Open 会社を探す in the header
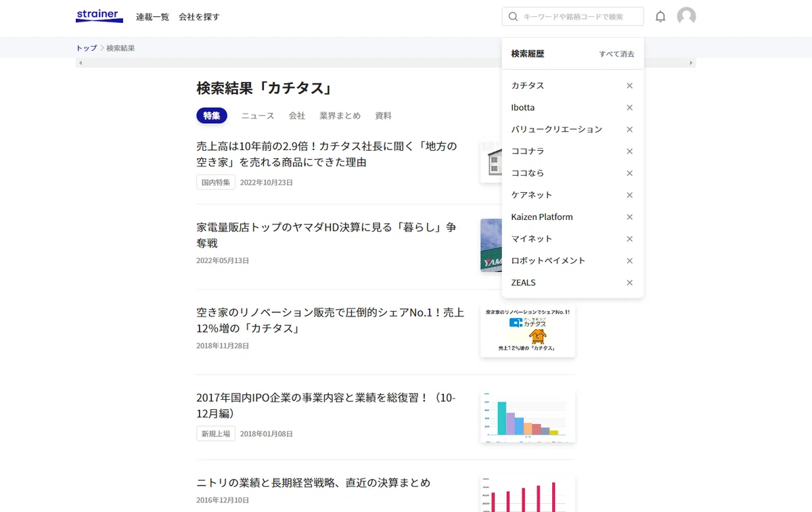812x512 pixels. [x=199, y=17]
